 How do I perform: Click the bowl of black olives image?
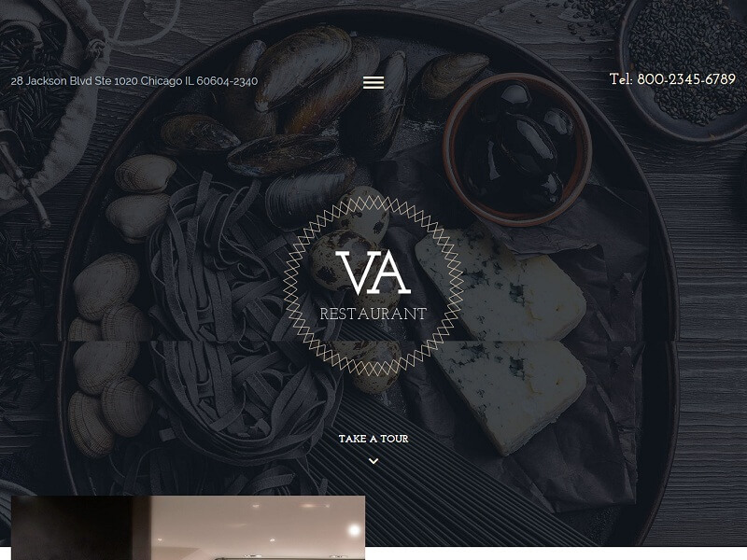[517, 149]
